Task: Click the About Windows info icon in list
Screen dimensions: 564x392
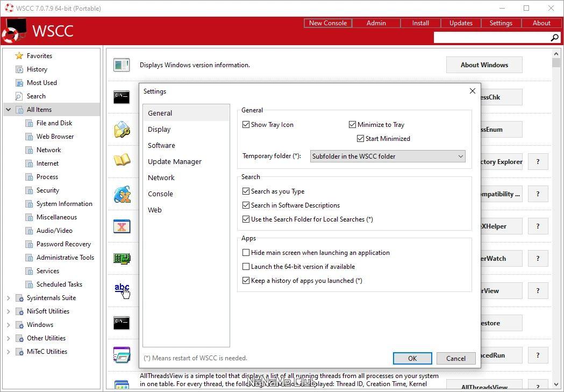Action: click(122, 65)
